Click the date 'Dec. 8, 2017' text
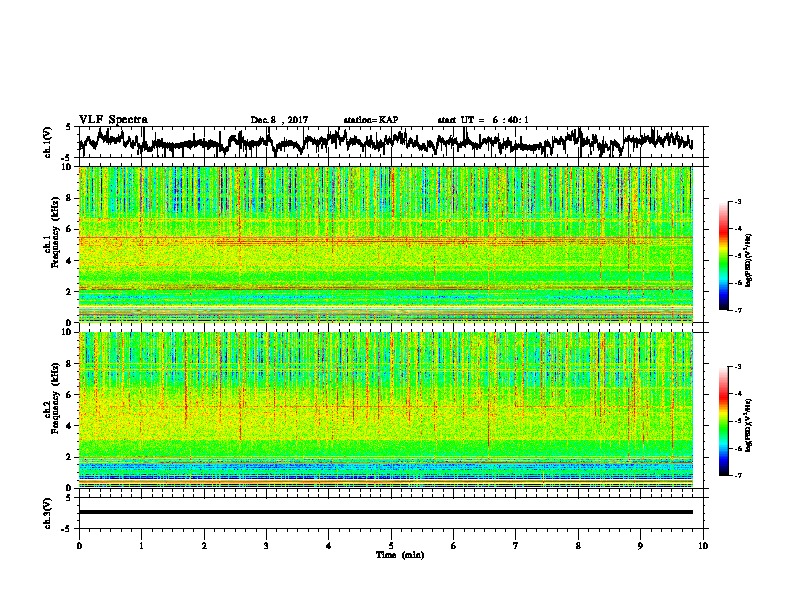 click(279, 120)
